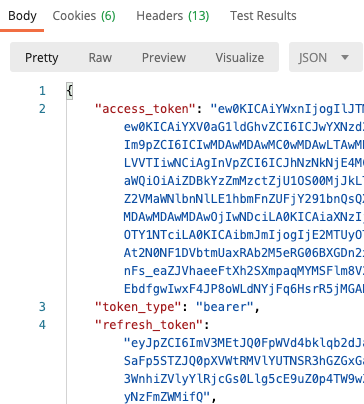The width and height of the screenshot is (364, 404).
Task: Click access token value starting "ew0KICAiYWxnIjogIlJT"
Action: (x=287, y=109)
